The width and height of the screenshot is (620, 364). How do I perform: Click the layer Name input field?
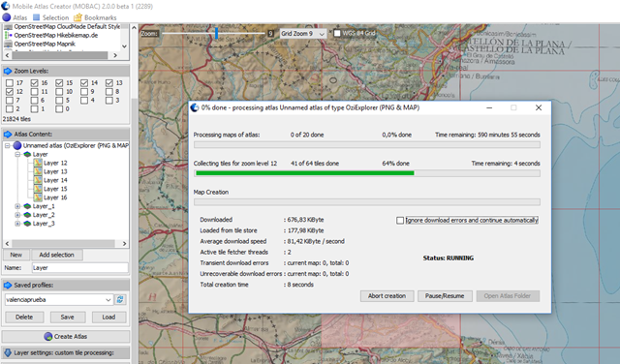(x=79, y=267)
